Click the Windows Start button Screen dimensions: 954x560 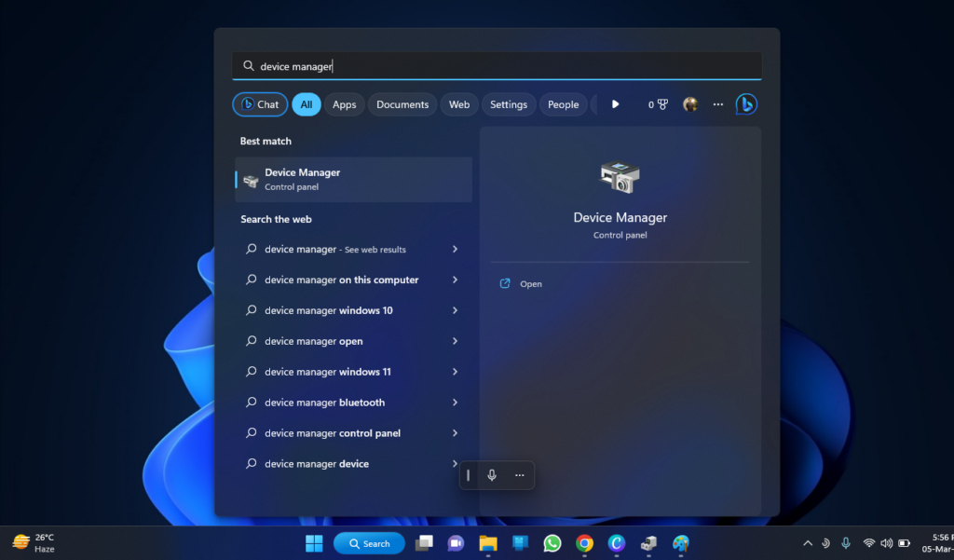pos(314,543)
